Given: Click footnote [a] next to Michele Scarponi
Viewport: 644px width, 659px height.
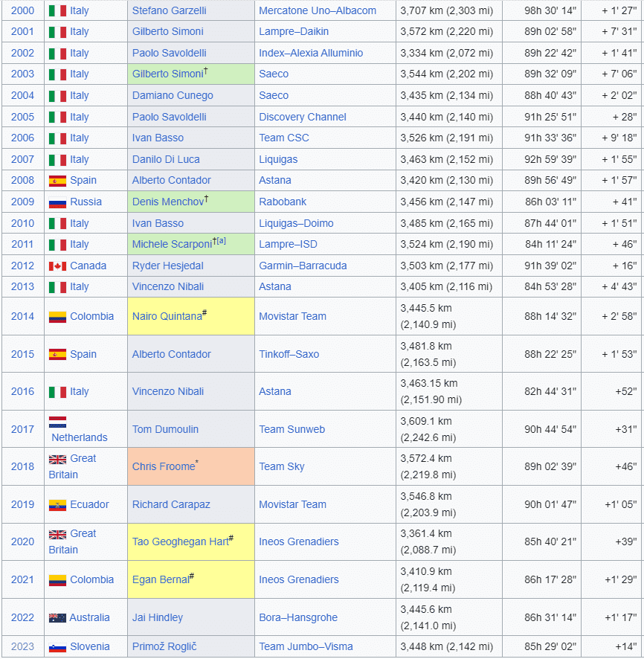Looking at the screenshot, I should (222, 241).
